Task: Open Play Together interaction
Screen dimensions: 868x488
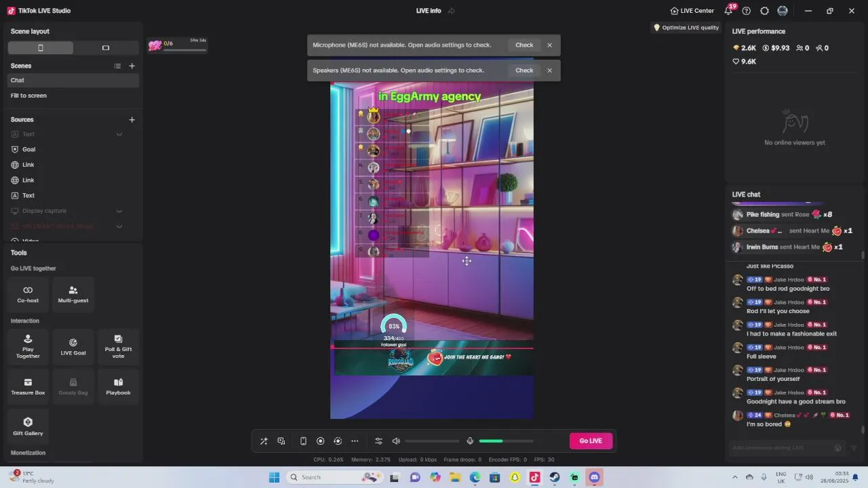Action: tap(28, 346)
